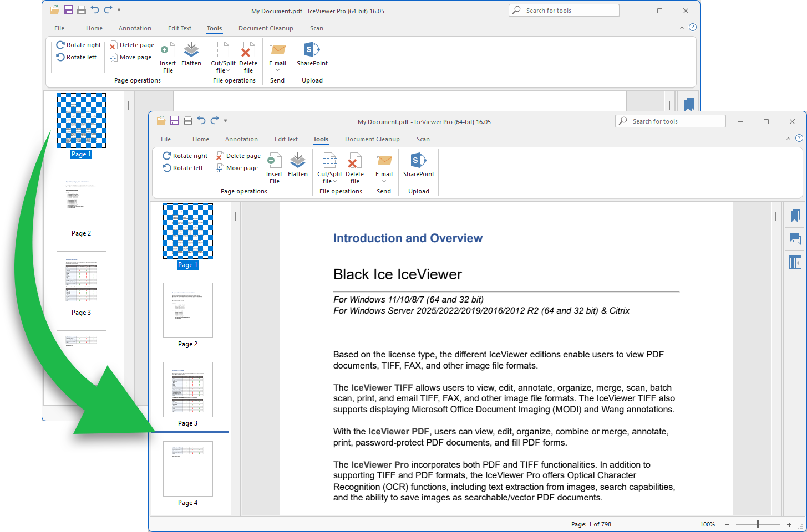This screenshot has height=532, width=807.
Task: Click SharePoint upload in the back window
Action: [x=312, y=54]
